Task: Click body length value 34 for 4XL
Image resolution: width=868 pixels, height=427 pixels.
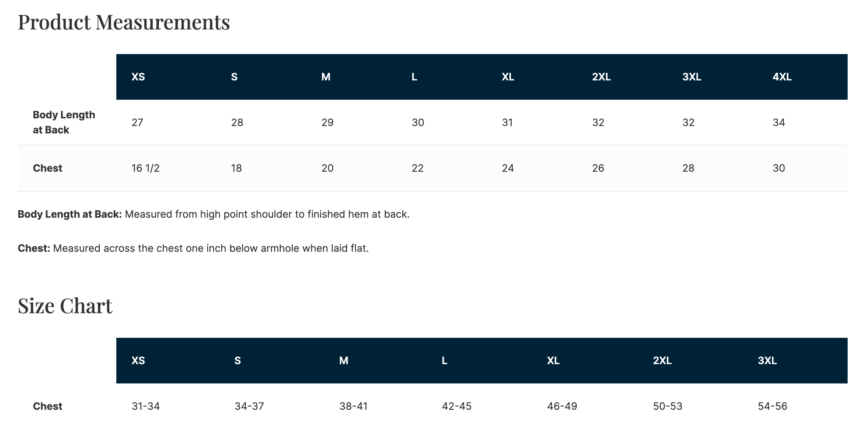Action: (x=779, y=123)
